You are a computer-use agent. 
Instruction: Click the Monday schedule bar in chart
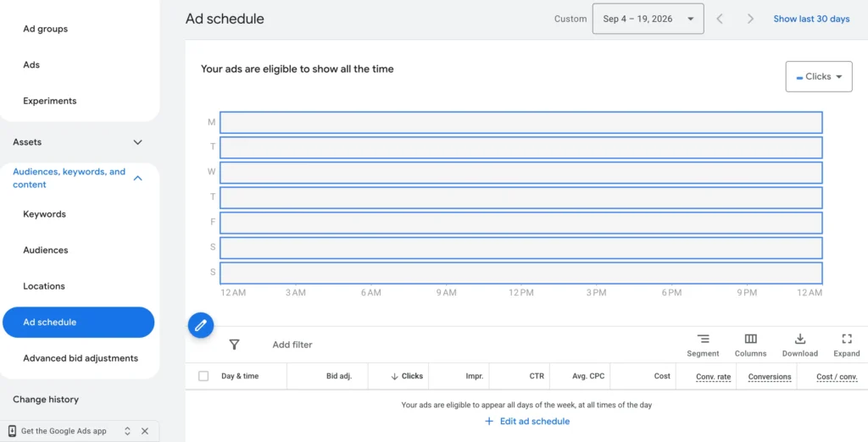click(x=521, y=122)
